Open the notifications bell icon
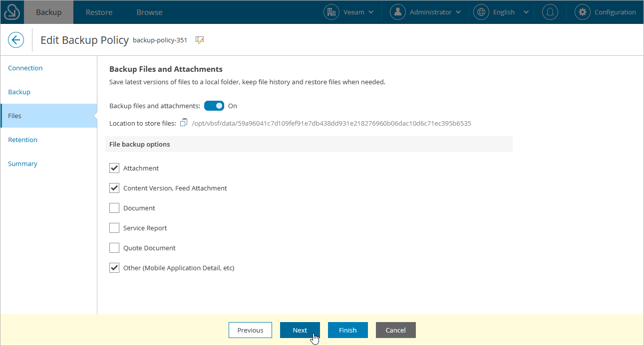This screenshot has height=346, width=644. pos(551,12)
